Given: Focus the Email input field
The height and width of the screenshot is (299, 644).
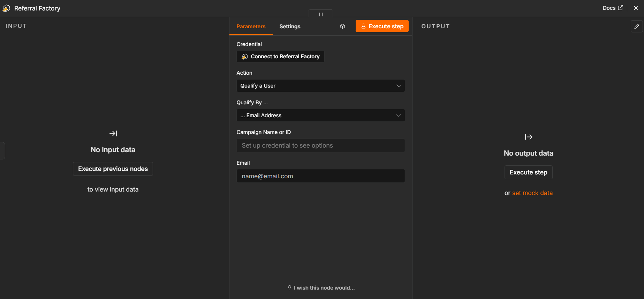Looking at the screenshot, I should [x=320, y=176].
